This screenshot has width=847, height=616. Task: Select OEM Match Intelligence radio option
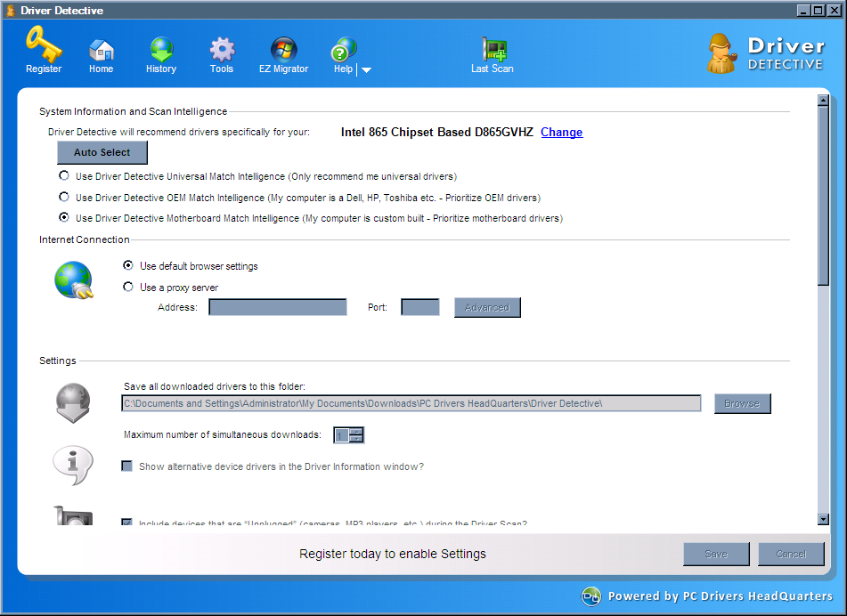64,197
